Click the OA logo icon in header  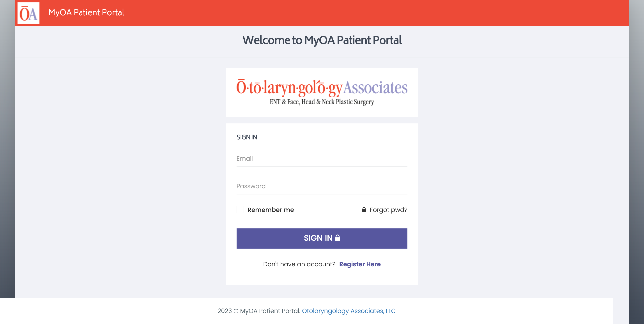click(x=28, y=13)
